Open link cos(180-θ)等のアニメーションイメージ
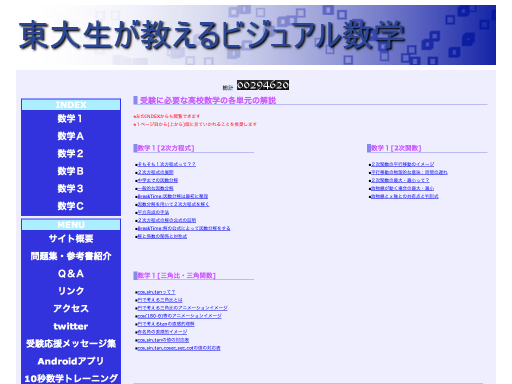This screenshot has height=384, width=512. [179, 316]
